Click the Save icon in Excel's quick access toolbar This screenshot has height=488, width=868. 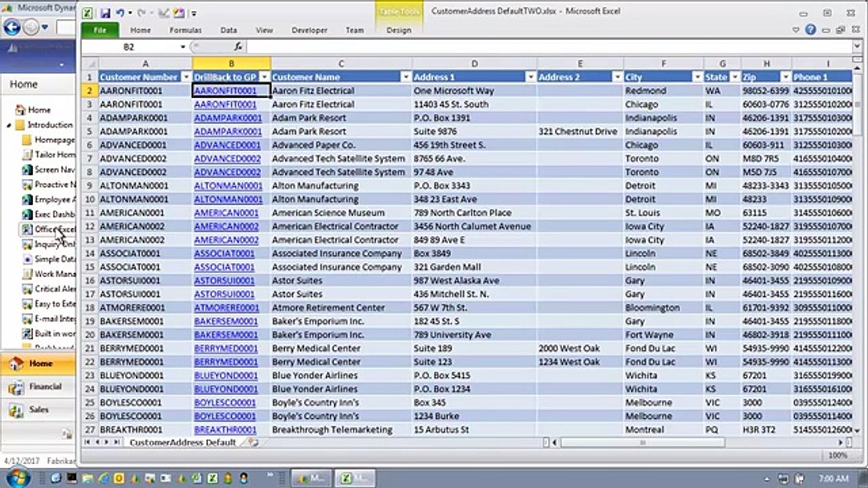tap(105, 13)
